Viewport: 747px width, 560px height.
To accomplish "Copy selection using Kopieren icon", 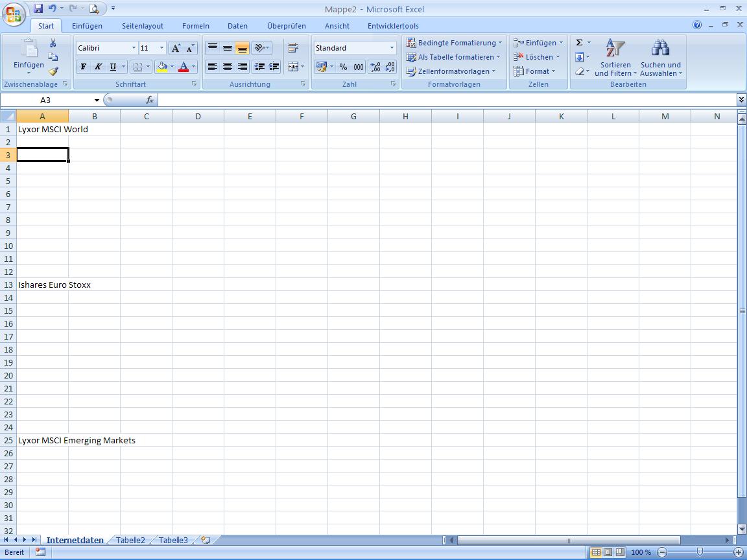I will (53, 57).
